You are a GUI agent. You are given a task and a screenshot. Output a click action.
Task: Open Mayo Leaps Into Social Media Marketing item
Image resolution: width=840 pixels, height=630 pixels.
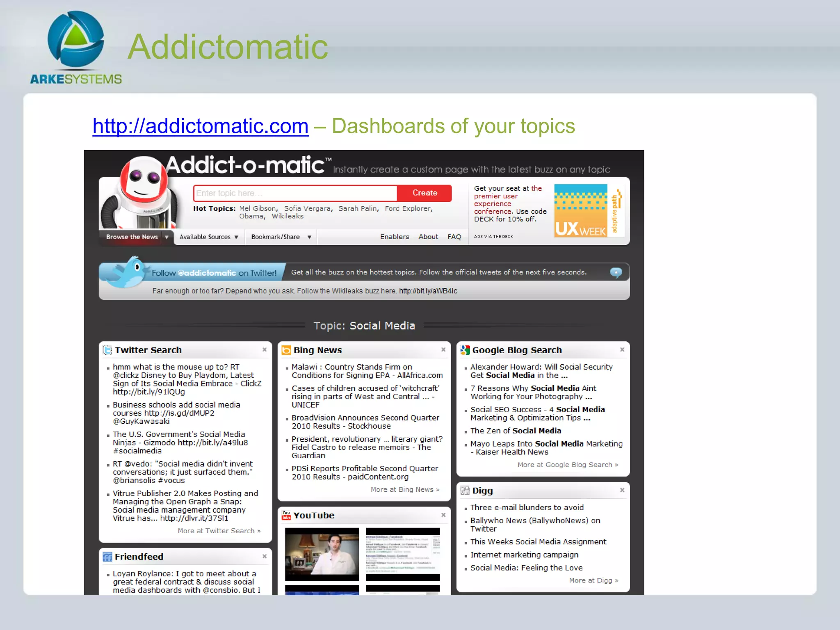(x=546, y=448)
